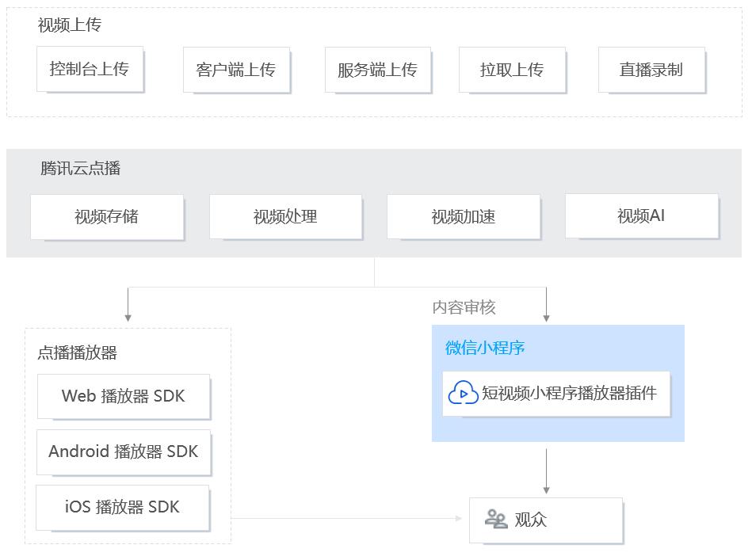This screenshot has width=752, height=560.
Task: Click Android 播放器 SDK box
Action: tap(124, 451)
